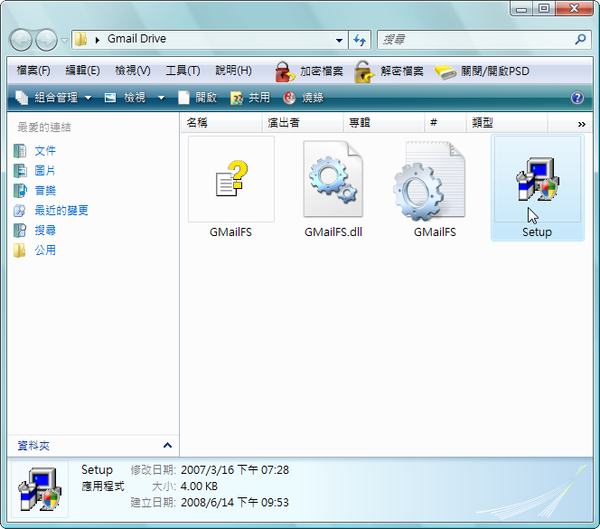Select the GMailFS.dll file icon
Viewport: 600px width, 529px height.
(333, 179)
